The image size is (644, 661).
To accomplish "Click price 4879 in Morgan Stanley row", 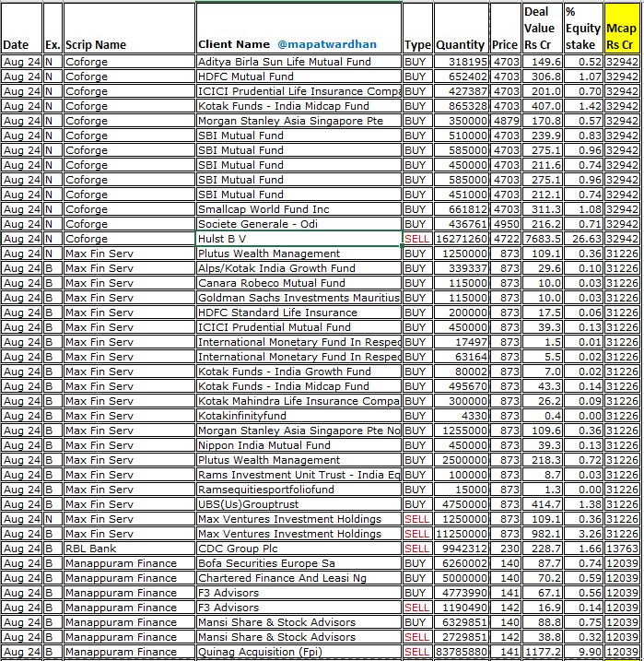I will (506, 121).
